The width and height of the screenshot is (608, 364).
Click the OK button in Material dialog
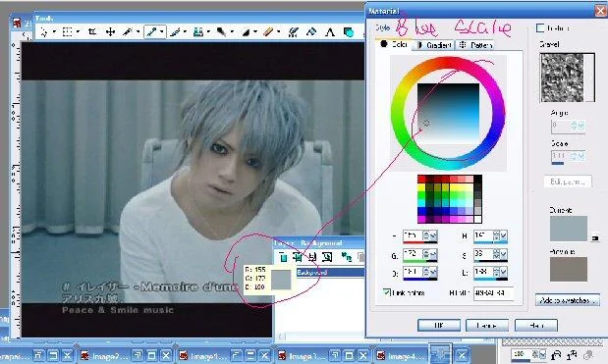click(x=439, y=326)
